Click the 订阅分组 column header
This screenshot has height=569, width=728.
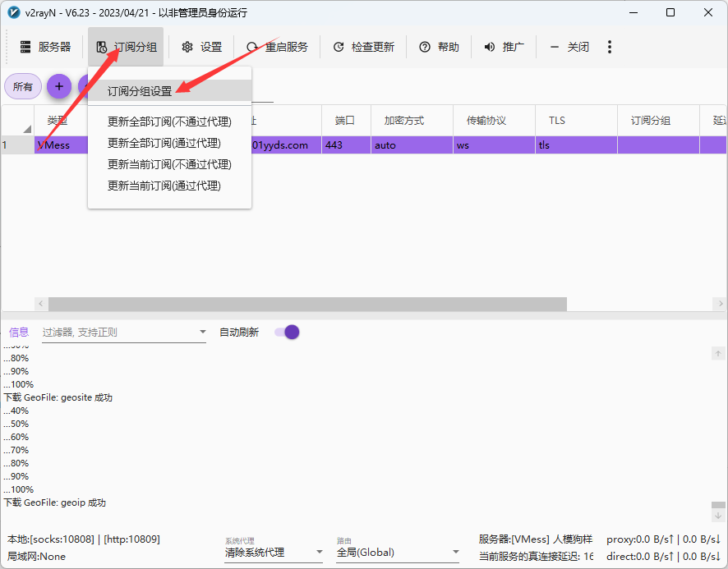[658, 121]
